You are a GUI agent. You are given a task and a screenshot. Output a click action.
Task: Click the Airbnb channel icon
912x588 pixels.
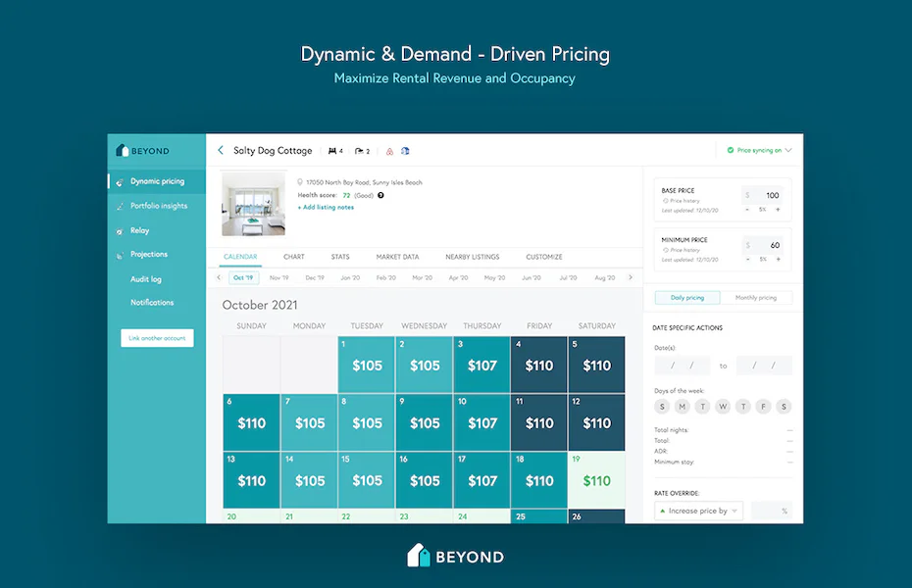point(389,151)
